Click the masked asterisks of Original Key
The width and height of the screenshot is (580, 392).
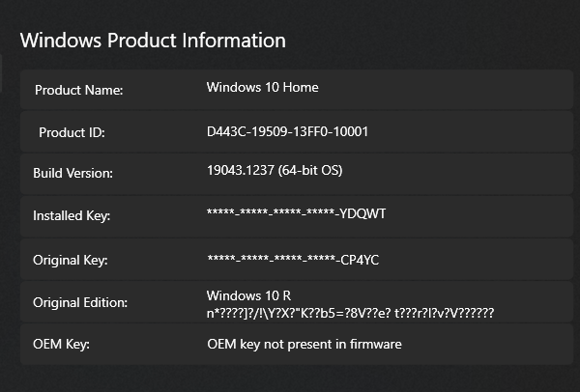pyautogui.click(x=270, y=260)
